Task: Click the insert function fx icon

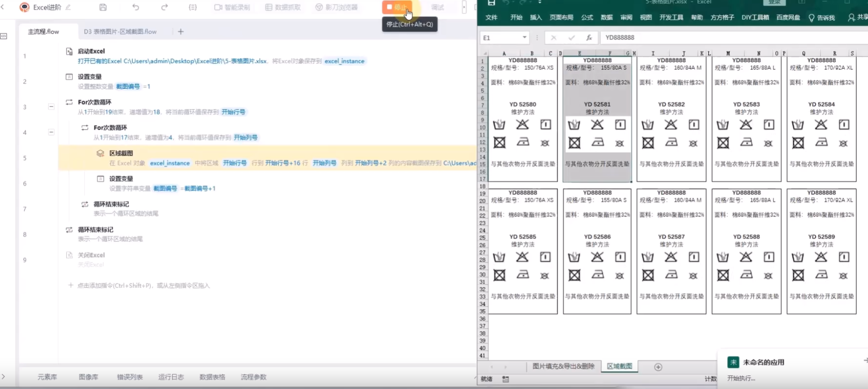Action: tap(589, 38)
